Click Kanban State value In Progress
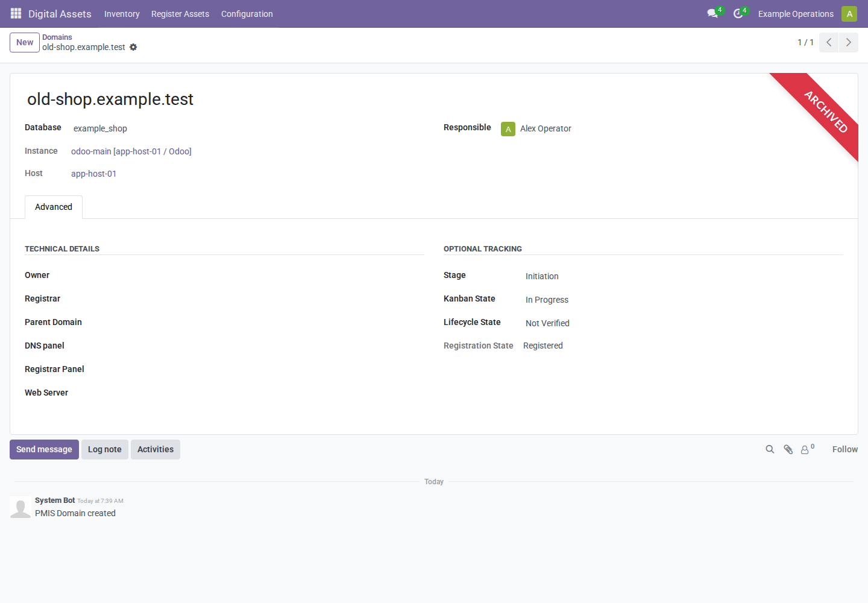This screenshot has width=868, height=603. [x=547, y=300]
